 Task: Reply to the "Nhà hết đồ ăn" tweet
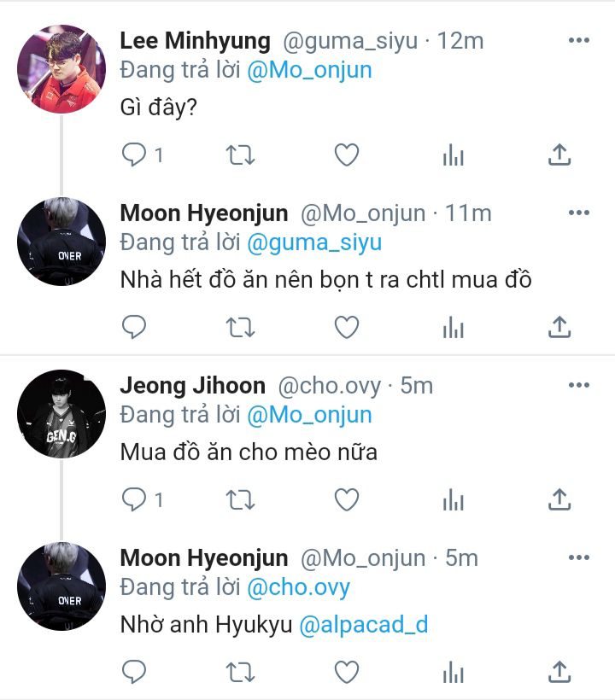coord(134,327)
